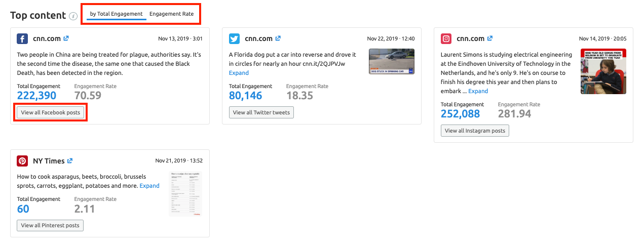
Task: Open the dog stuck in car thumbnail
Action: pyautogui.click(x=391, y=61)
